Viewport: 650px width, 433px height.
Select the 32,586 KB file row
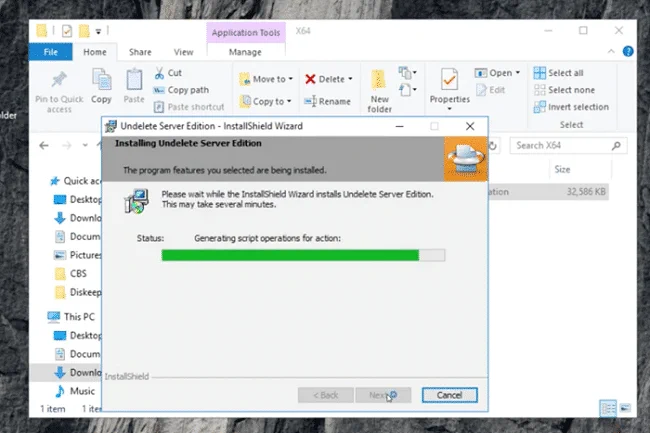[548, 192]
